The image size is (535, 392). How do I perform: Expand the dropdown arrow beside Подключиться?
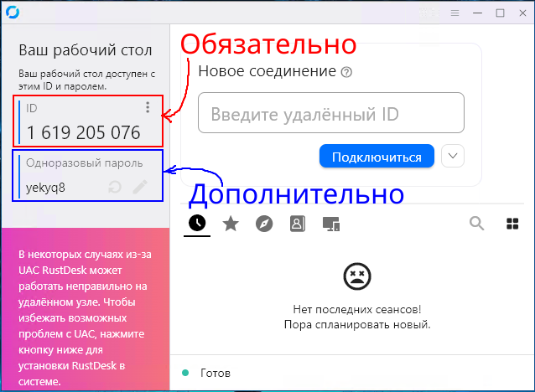[453, 156]
